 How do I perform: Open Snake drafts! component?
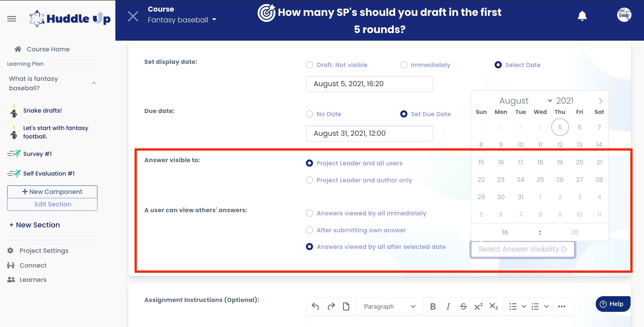coord(42,110)
